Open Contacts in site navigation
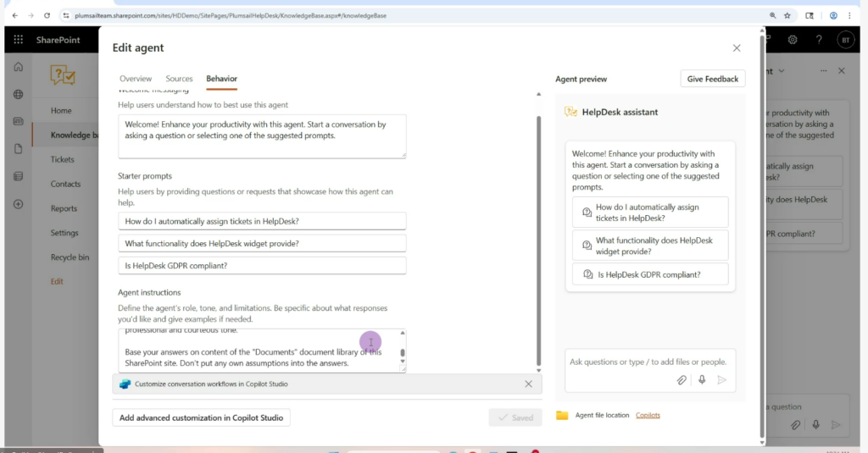 tap(65, 184)
